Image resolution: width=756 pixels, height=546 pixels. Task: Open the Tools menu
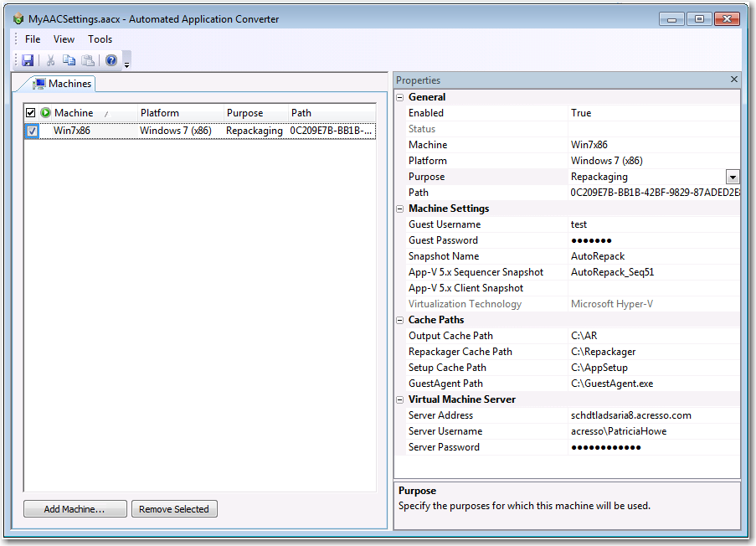(100, 39)
